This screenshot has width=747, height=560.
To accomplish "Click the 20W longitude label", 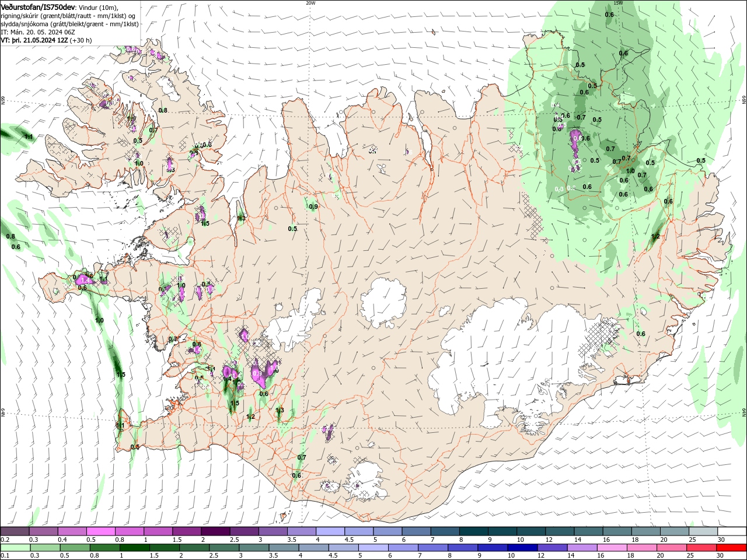I will (310, 2).
